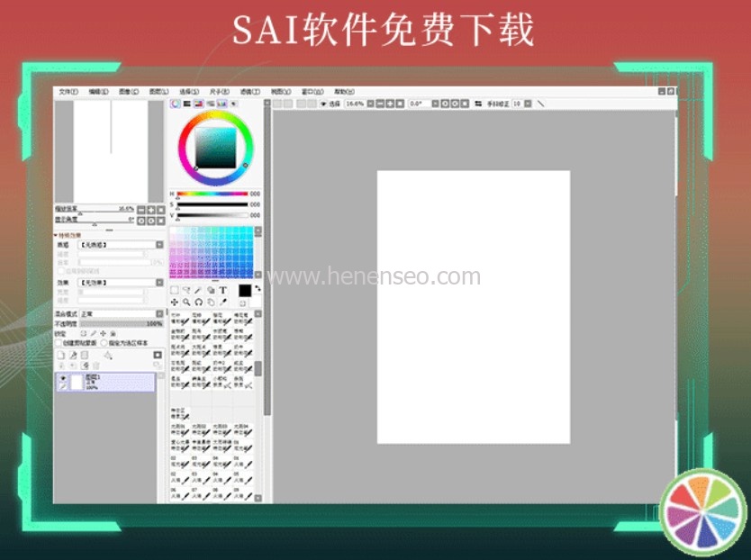Click the navigator zoom-in plus button
751x560 pixels.
click(151, 210)
